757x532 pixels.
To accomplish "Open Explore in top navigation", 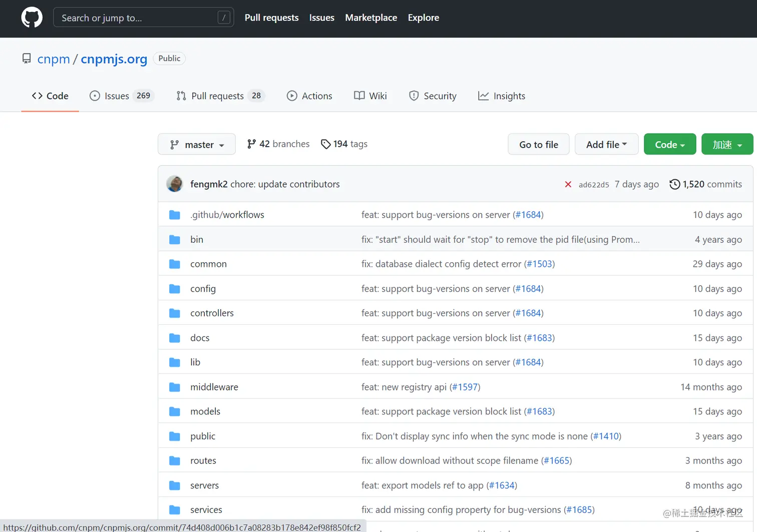I will click(424, 18).
